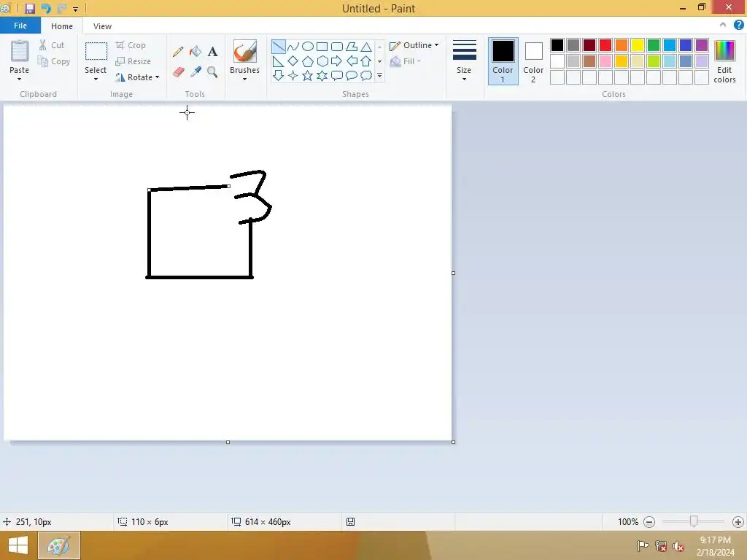Click the zoom in plus button
Viewport: 747px width, 560px height.
738,522
